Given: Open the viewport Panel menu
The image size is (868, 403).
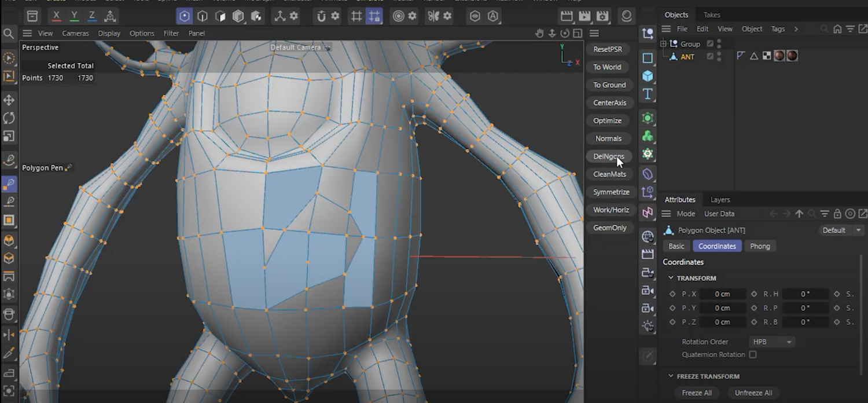Looking at the screenshot, I should pyautogui.click(x=197, y=34).
